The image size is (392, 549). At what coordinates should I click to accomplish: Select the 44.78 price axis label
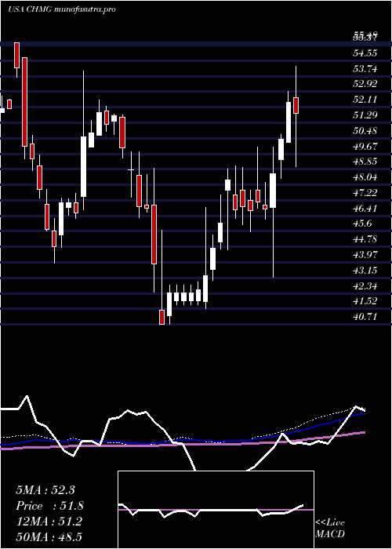click(x=365, y=239)
